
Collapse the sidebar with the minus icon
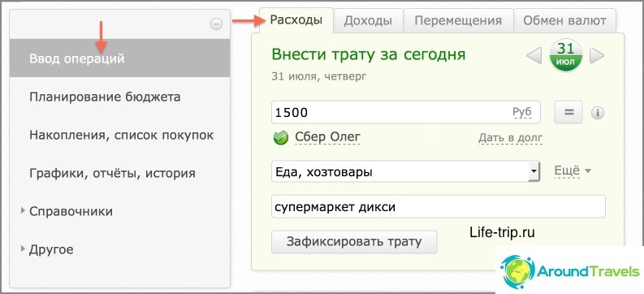pos(216,24)
